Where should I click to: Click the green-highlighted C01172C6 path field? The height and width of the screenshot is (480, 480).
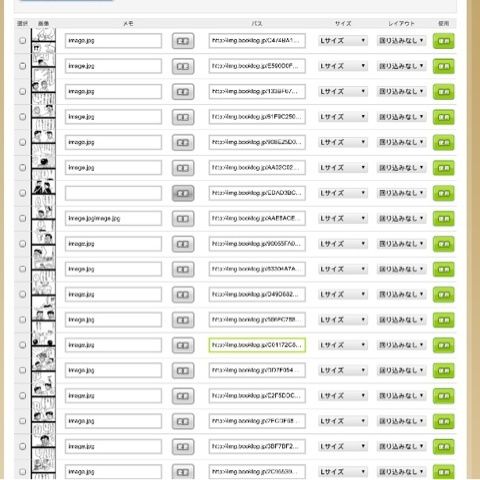257,345
